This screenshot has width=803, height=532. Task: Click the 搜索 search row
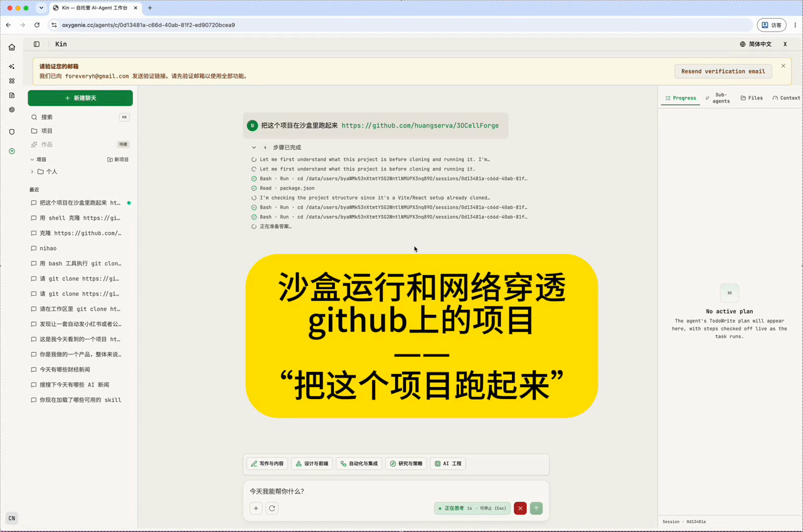click(80, 117)
